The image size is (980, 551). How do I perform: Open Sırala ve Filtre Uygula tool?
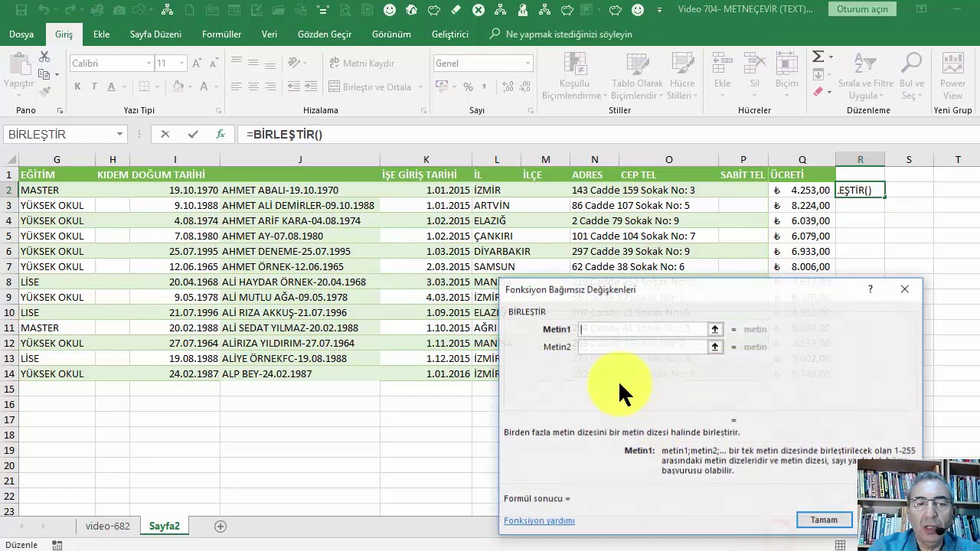865,77
